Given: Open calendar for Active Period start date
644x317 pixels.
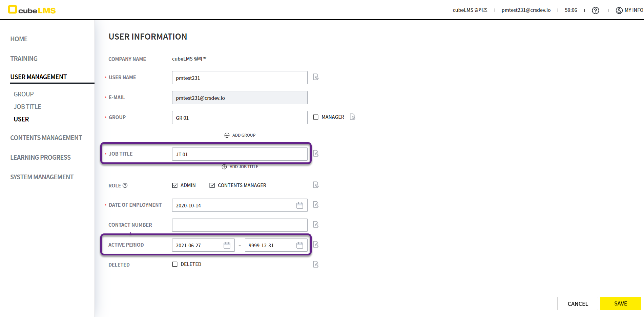Looking at the screenshot, I should (x=227, y=245).
